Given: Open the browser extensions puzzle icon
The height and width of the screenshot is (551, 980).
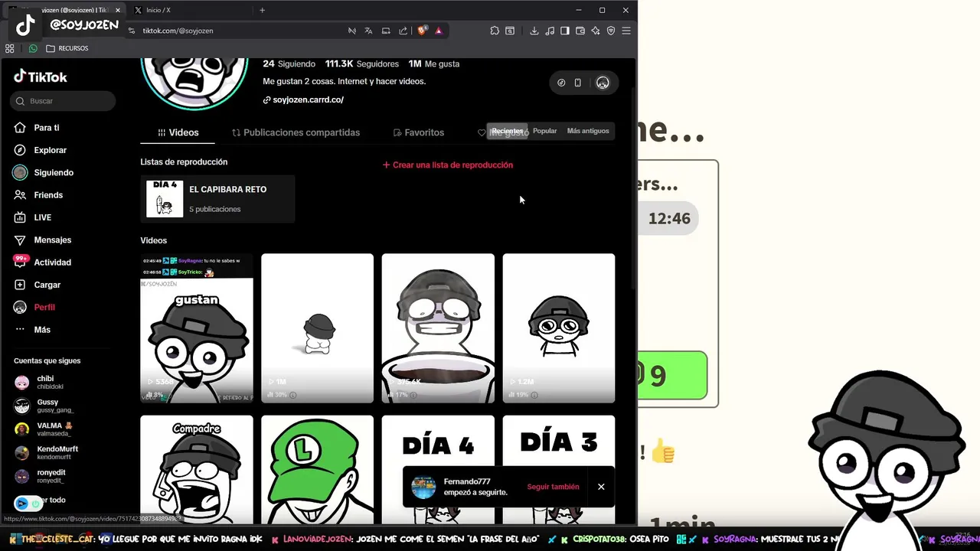Looking at the screenshot, I should pyautogui.click(x=495, y=31).
